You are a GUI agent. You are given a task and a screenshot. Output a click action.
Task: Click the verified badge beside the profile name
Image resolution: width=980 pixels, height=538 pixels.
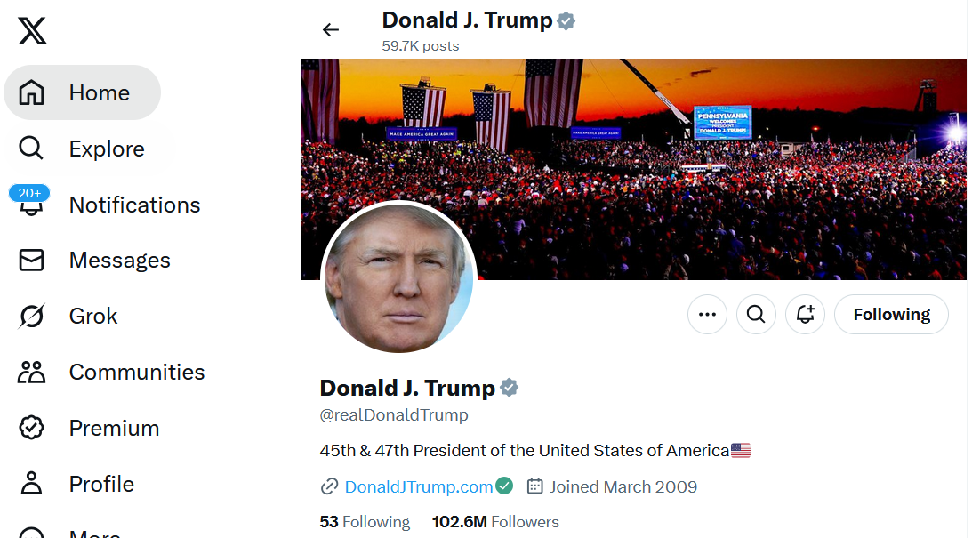tap(510, 388)
